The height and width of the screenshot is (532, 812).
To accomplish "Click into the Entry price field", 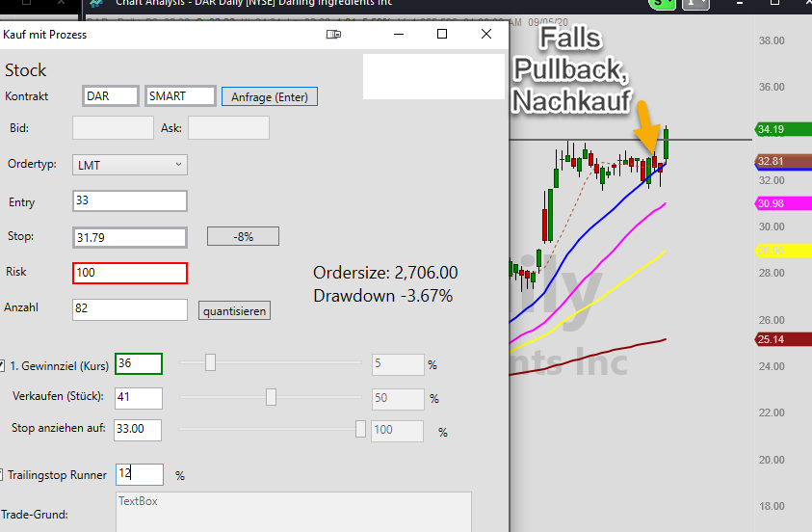I will pos(129,201).
